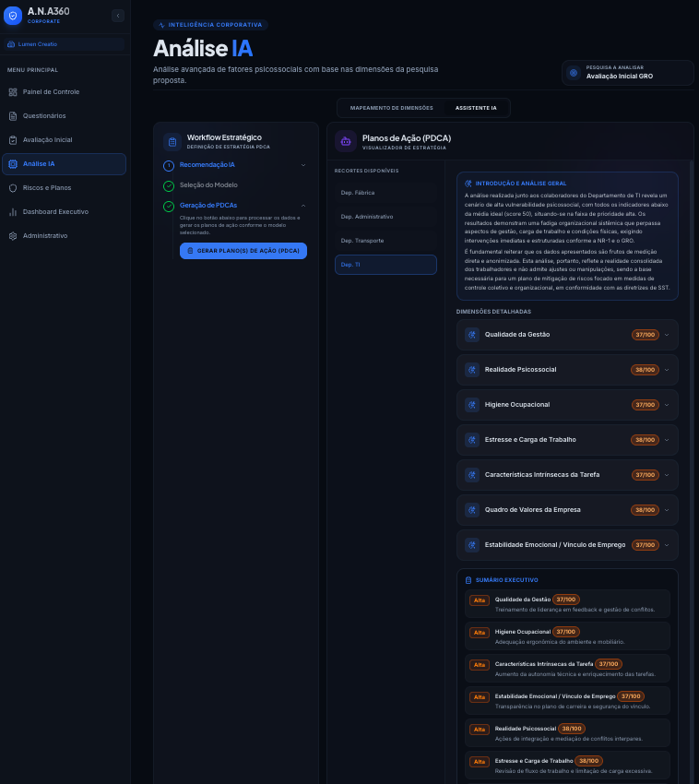699x784 pixels.
Task: Select the Dep. Fábrica recorte
Action: 385,193
